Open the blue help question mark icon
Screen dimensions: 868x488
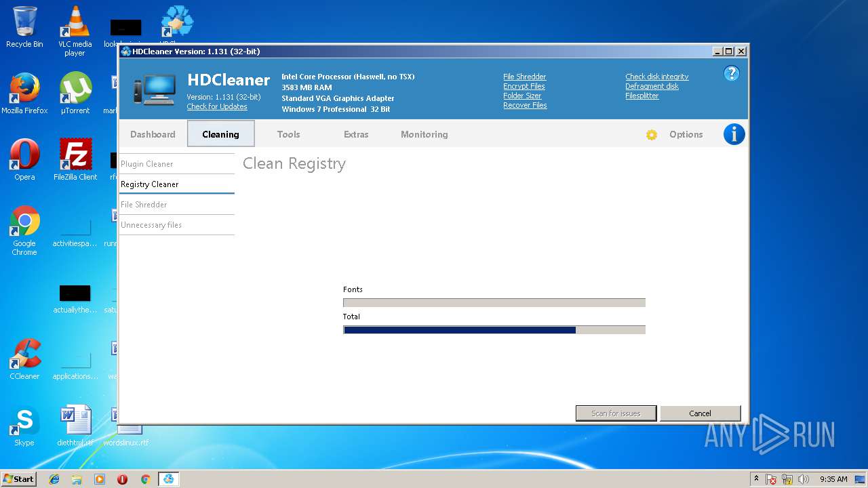[x=731, y=73]
